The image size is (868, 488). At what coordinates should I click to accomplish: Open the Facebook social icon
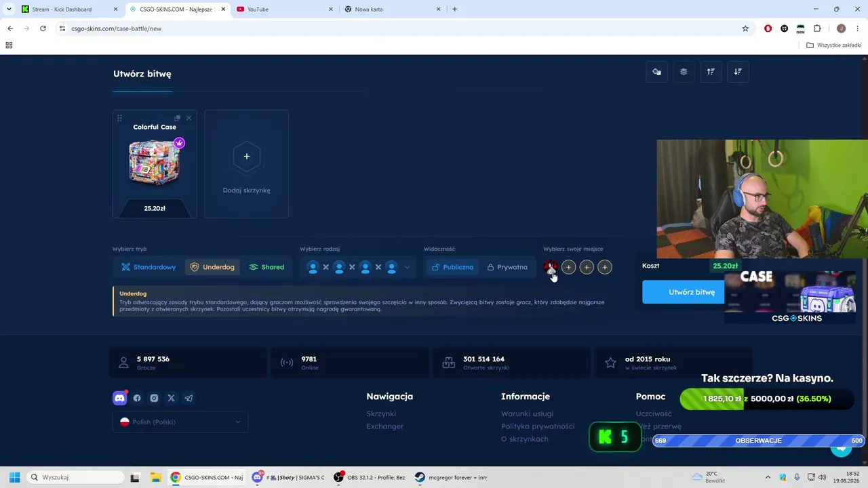click(137, 399)
